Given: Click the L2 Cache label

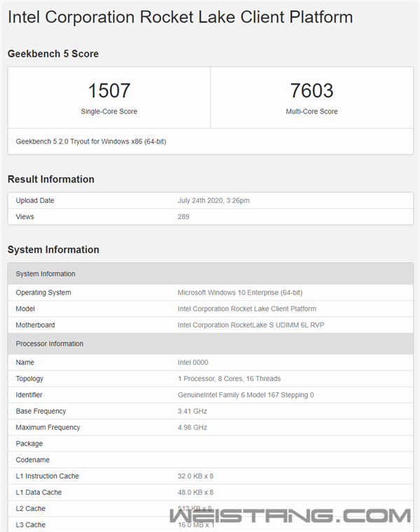Looking at the screenshot, I should [x=31, y=509].
